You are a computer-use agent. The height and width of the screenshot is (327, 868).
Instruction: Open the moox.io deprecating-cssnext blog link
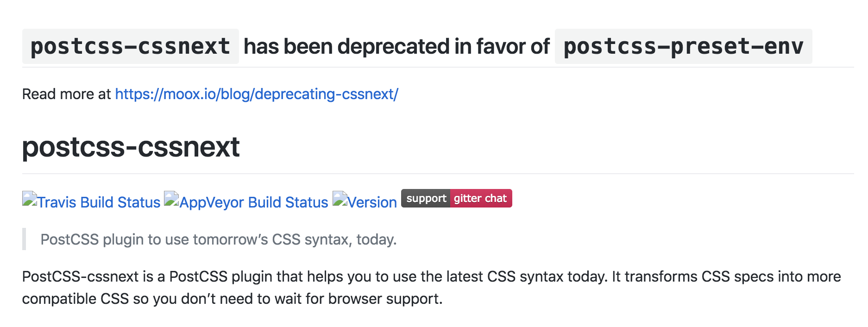(x=257, y=94)
